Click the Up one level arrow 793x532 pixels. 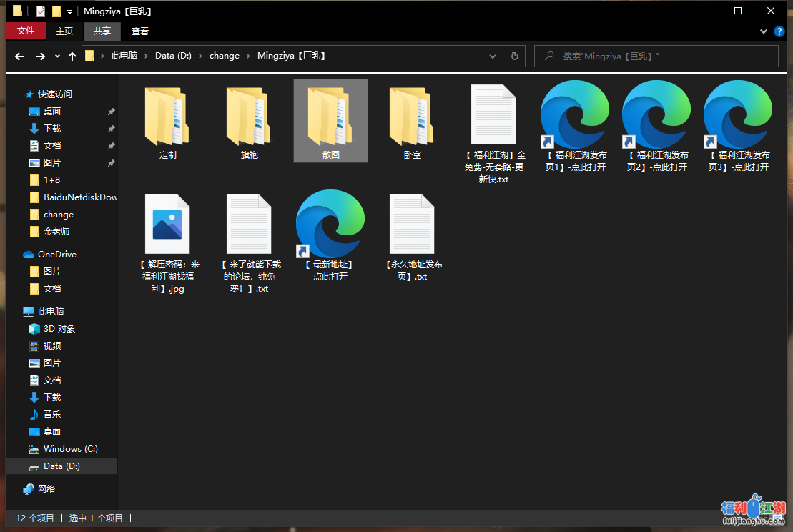(72, 56)
